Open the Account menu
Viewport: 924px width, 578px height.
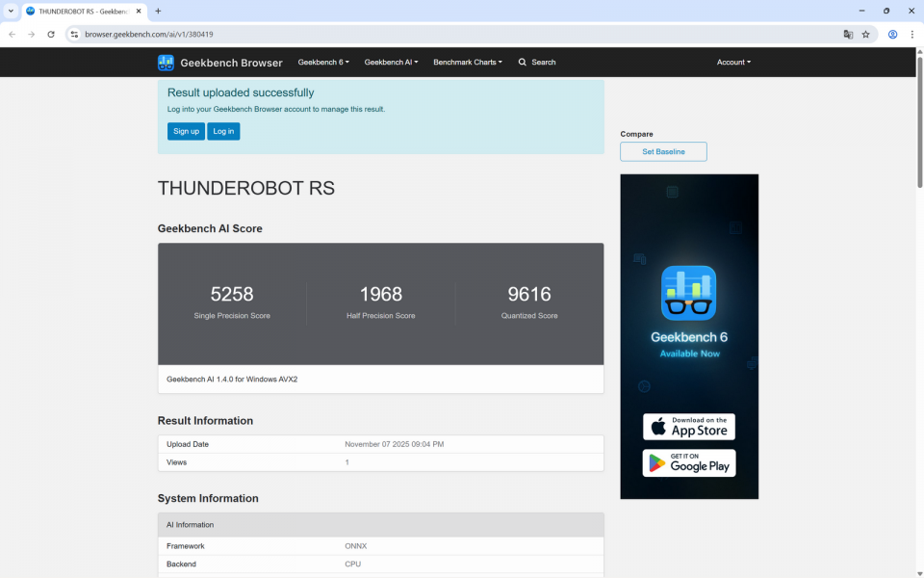coord(733,62)
